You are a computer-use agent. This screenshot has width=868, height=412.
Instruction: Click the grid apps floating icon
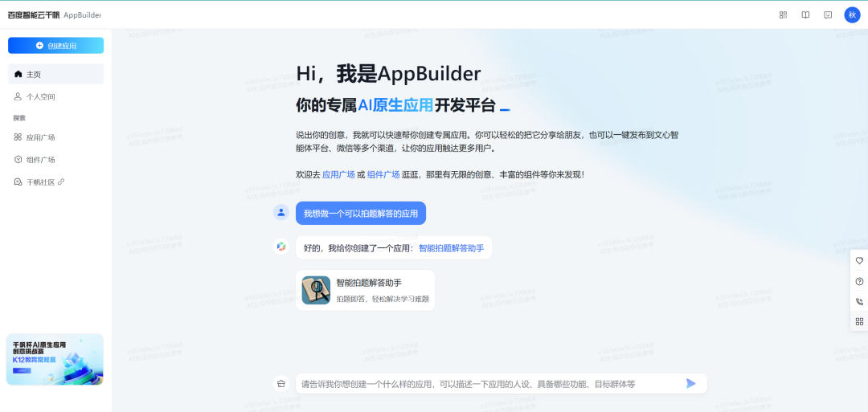859,321
